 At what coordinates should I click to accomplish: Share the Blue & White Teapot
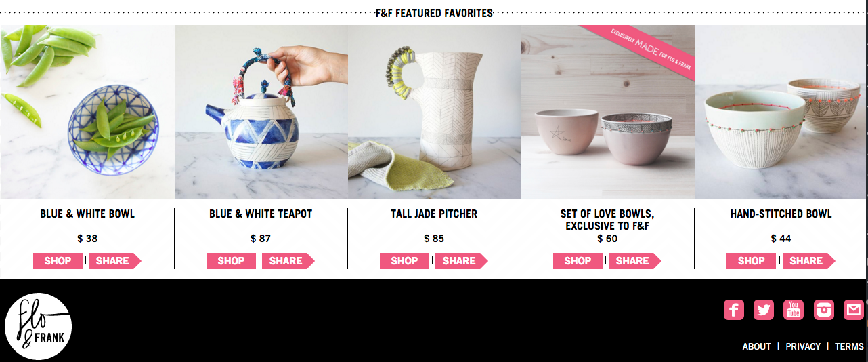point(288,261)
